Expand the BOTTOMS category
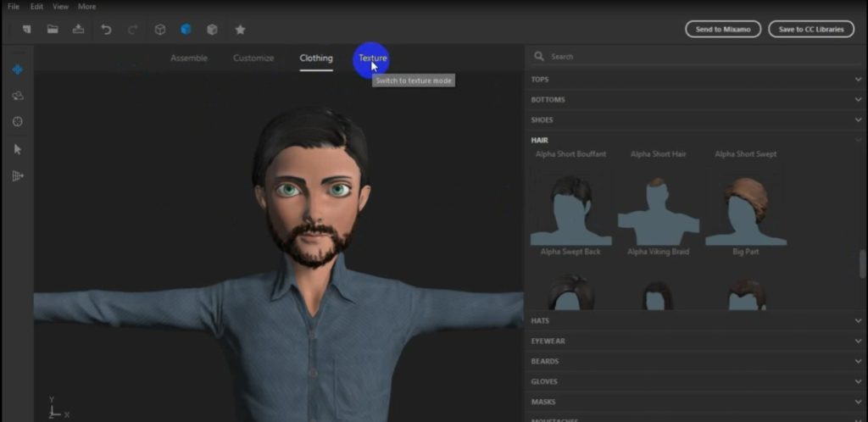This screenshot has width=868, height=422. pyautogui.click(x=697, y=100)
